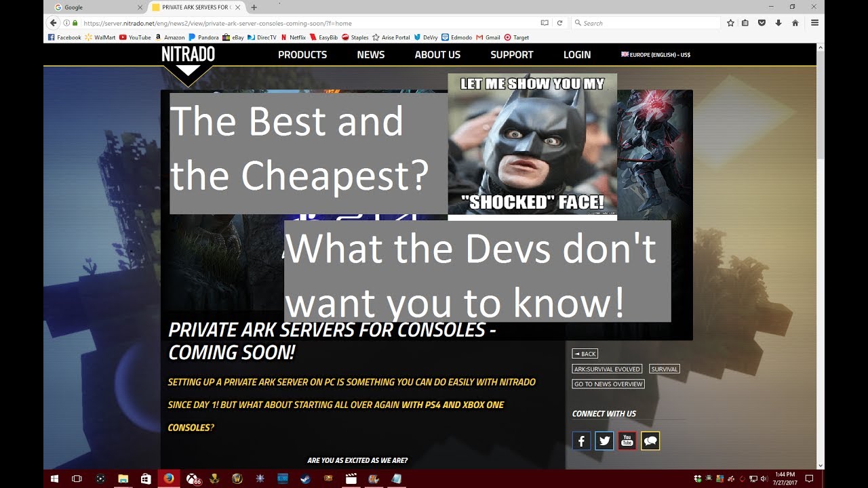The width and height of the screenshot is (868, 488).
Task: Click GO TO NEWS OVERVIEW
Action: pos(608,384)
